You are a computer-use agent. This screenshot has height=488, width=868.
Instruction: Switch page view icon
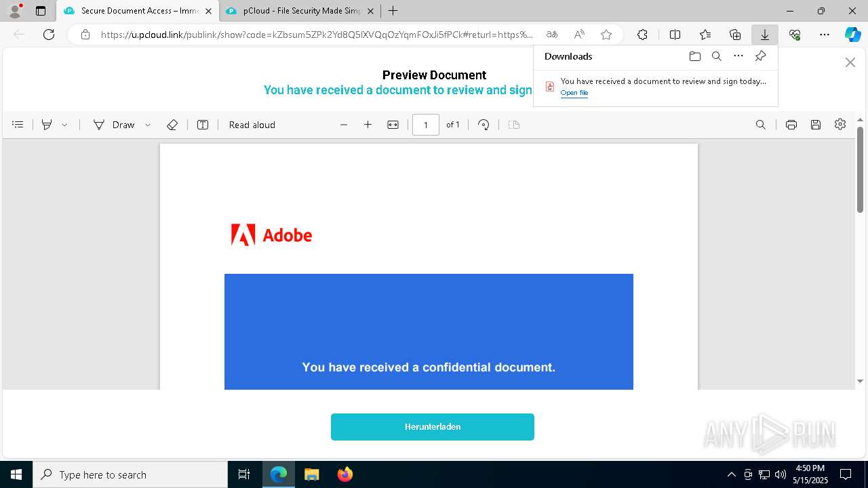click(x=514, y=125)
